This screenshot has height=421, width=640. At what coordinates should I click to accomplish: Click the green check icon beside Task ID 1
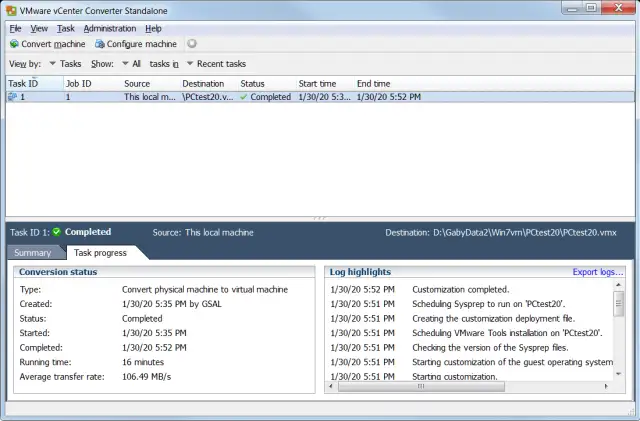(57, 232)
